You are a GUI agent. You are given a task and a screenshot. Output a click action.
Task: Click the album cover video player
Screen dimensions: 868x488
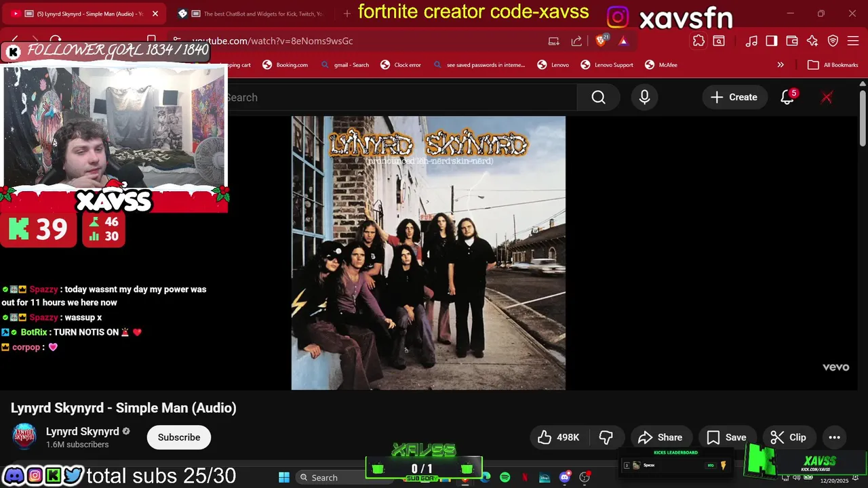click(x=429, y=253)
